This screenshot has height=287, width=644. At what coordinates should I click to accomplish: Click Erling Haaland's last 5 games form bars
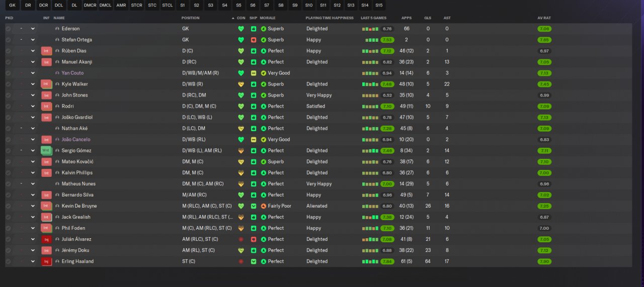(x=370, y=261)
